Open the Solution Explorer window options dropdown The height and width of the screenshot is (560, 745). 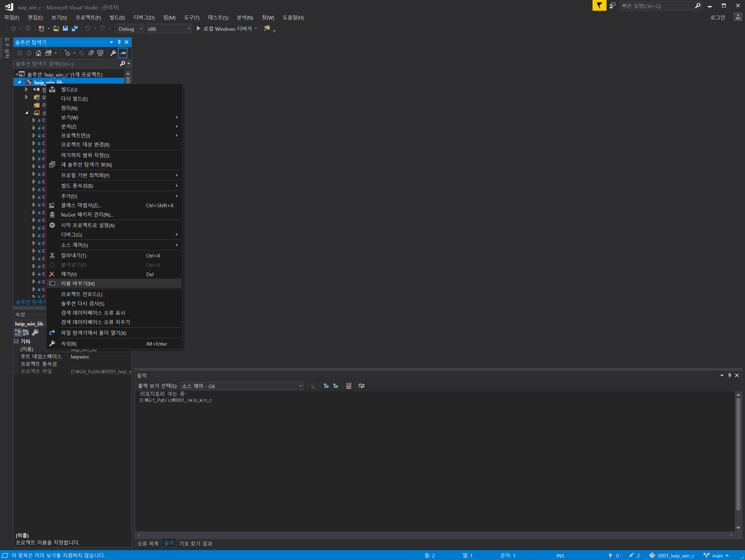coord(112,42)
